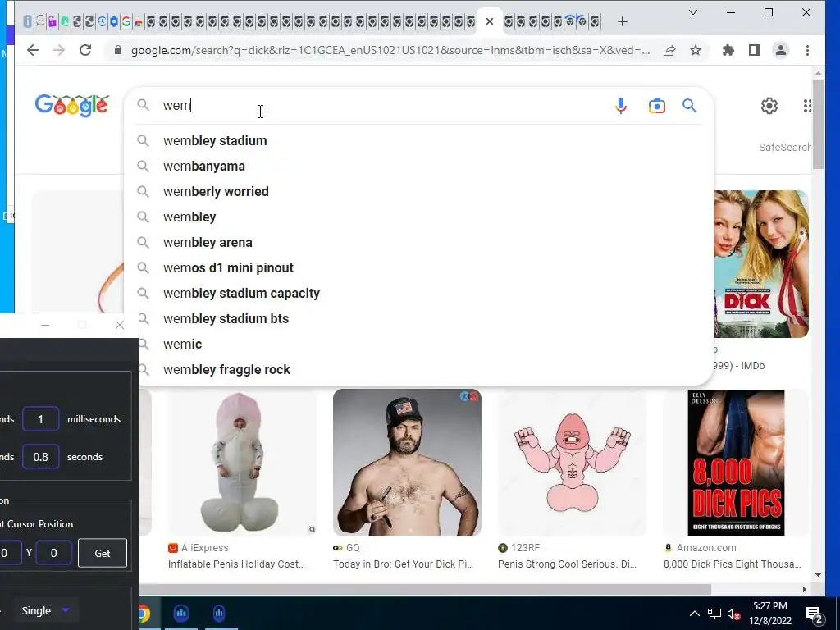
Task: Click the Google holiday logo
Action: pos(72,105)
